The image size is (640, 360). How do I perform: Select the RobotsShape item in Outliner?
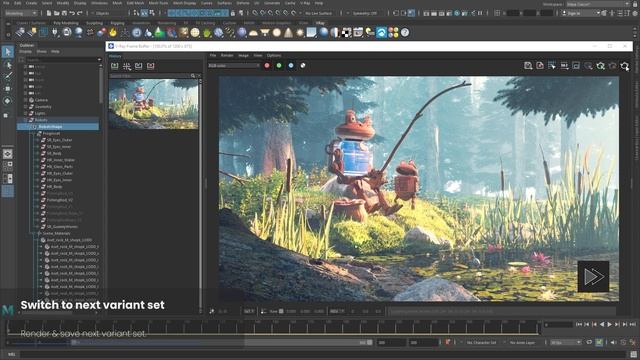[58, 127]
